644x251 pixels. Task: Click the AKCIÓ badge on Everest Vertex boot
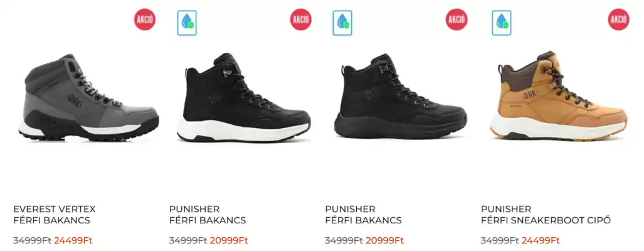tap(145, 19)
